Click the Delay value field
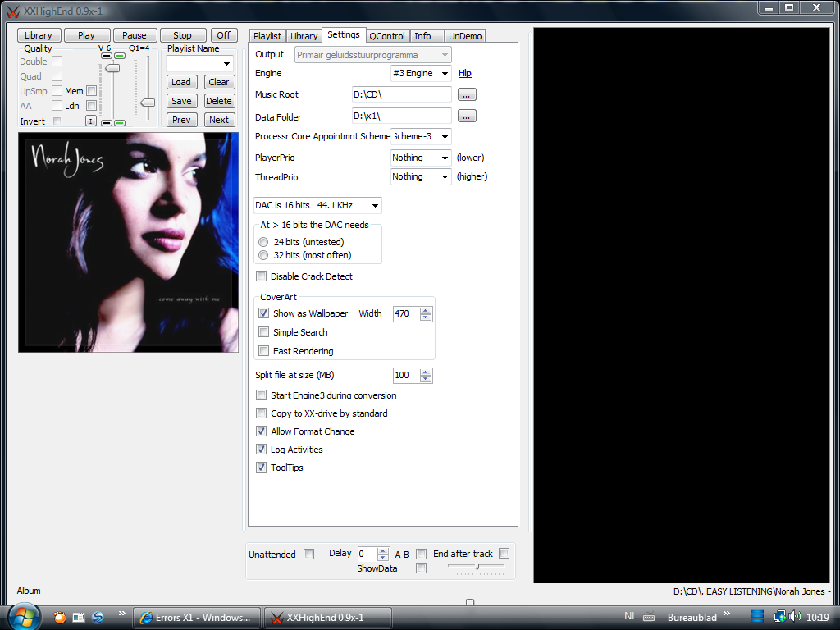 [x=367, y=554]
